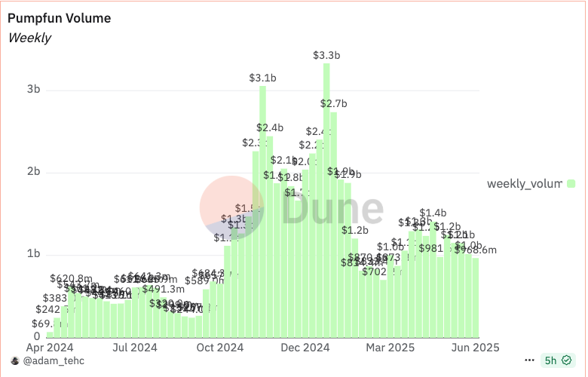Click the verified checkmark icon beside 5h
This screenshot has width=588, height=377.
[x=567, y=361]
